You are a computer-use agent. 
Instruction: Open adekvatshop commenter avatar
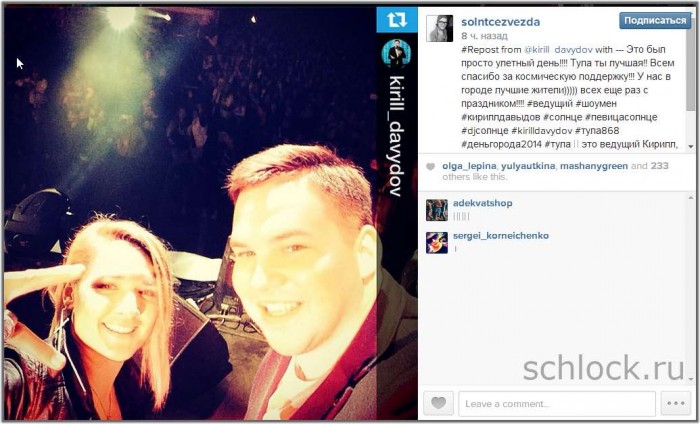tap(437, 210)
